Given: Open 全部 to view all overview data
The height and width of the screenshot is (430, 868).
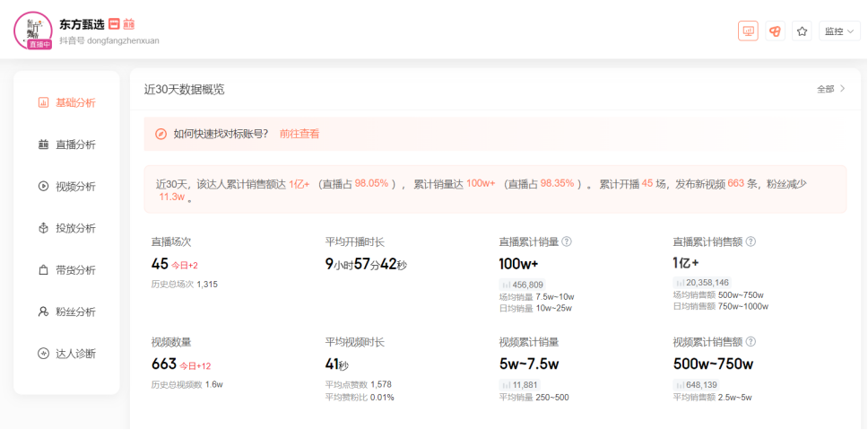Looking at the screenshot, I should (831, 89).
